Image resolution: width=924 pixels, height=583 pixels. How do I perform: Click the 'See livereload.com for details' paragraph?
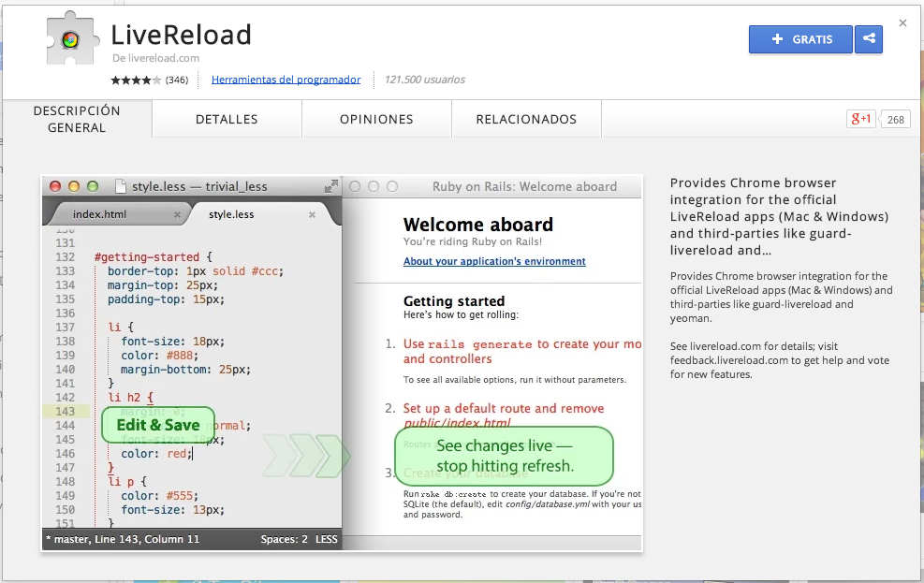point(780,360)
